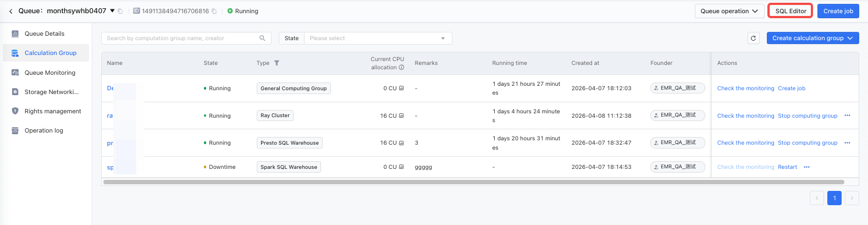Screen dimensions: 868x225
Task: Open CU detail icon for General Computing Group
Action: (x=401, y=89)
